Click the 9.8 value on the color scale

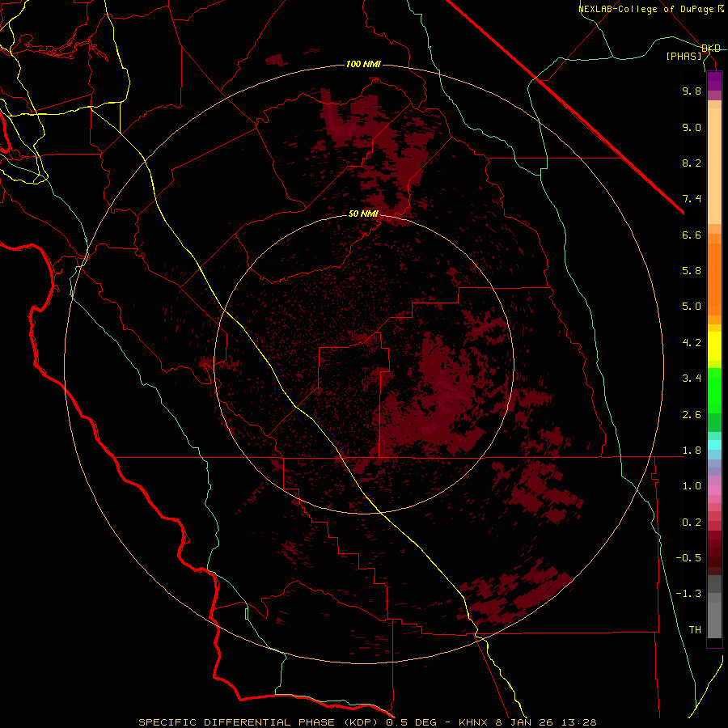(x=692, y=91)
